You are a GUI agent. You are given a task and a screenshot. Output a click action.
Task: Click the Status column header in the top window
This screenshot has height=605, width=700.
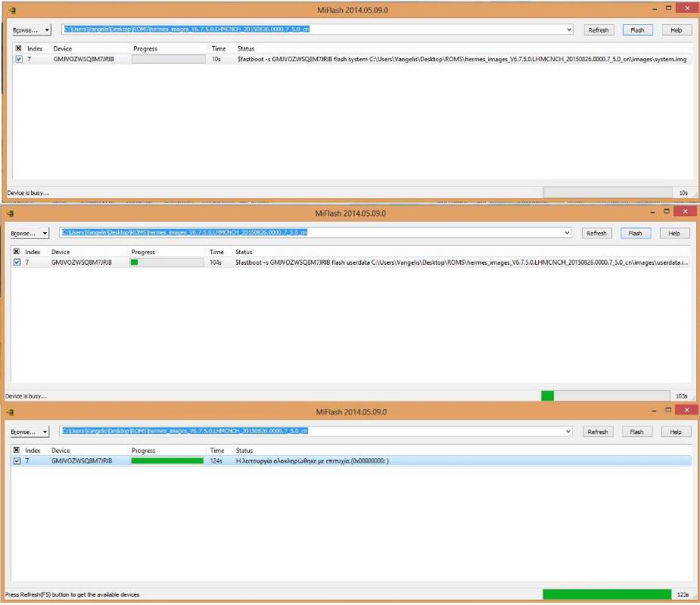[246, 48]
